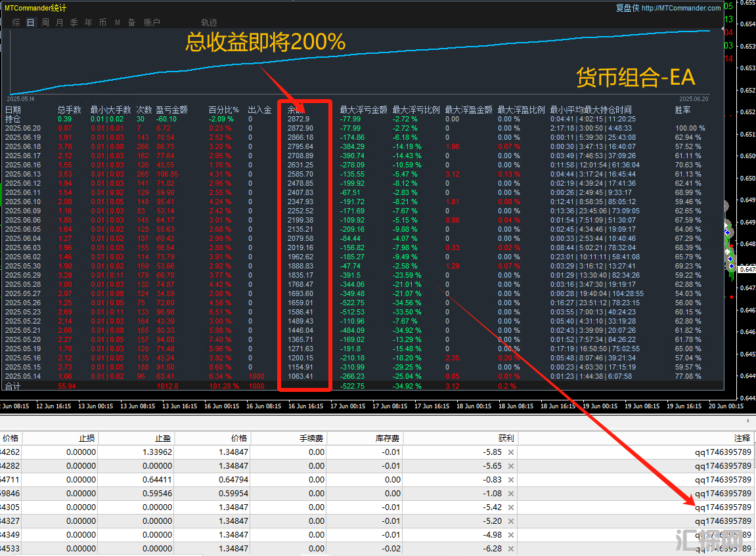The width and height of the screenshot is (756, 556).
Task: Select the 2025.05.26 date row
Action: [23, 303]
